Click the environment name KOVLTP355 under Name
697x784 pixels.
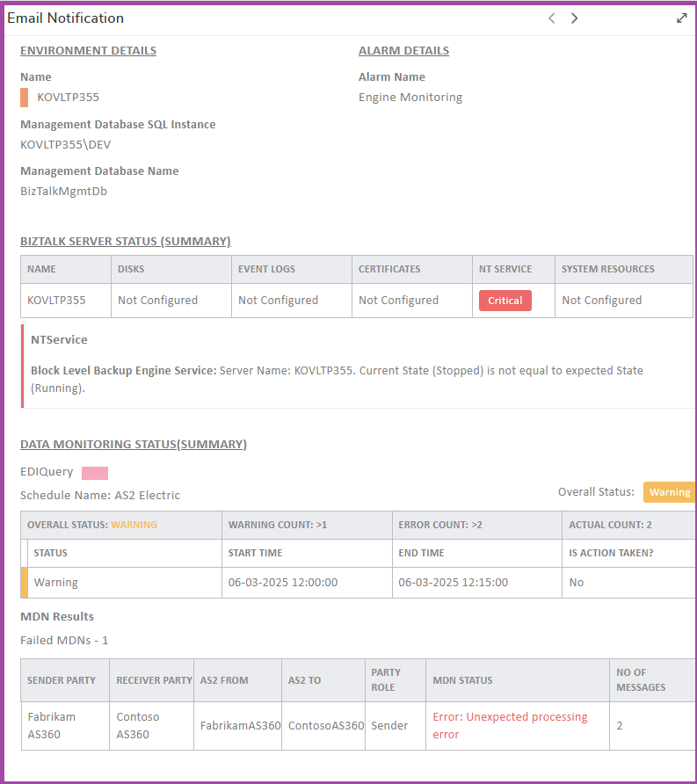(68, 97)
